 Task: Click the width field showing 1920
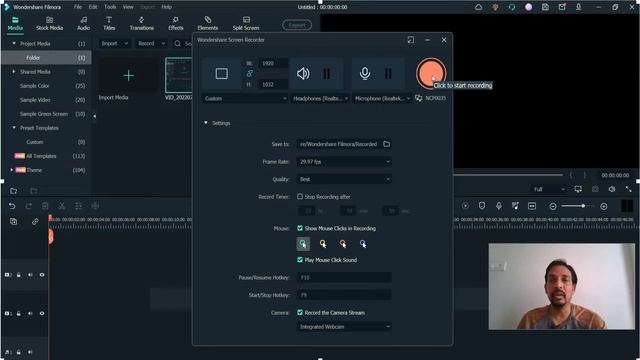273,63
